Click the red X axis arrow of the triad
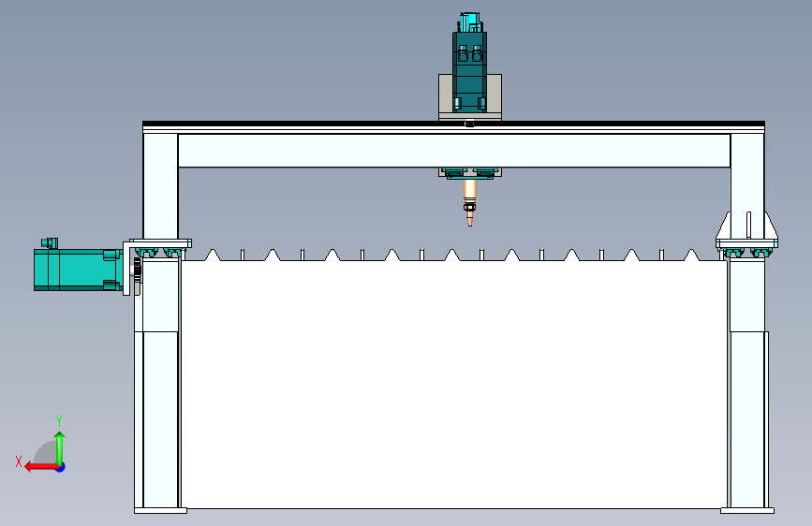The image size is (812, 526). click(x=41, y=467)
